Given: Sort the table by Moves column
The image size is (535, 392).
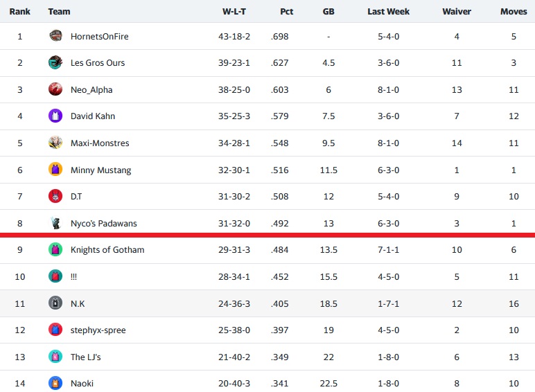Looking at the screenshot, I should click(x=514, y=11).
